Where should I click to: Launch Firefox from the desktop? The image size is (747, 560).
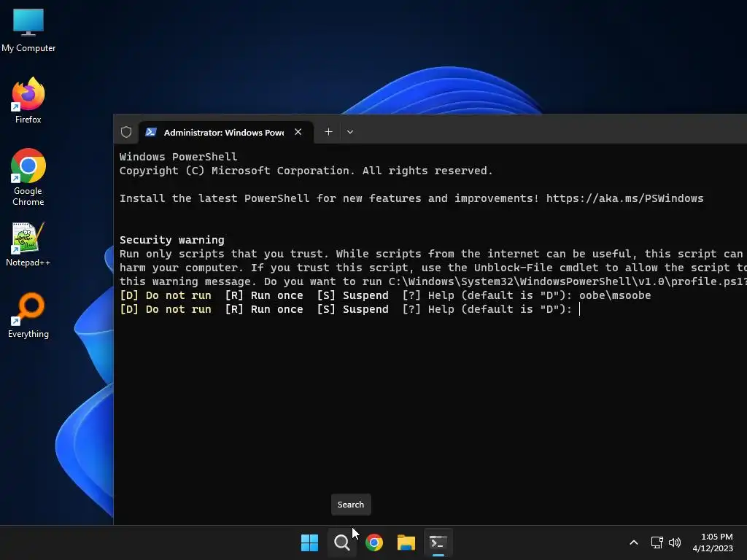click(28, 101)
